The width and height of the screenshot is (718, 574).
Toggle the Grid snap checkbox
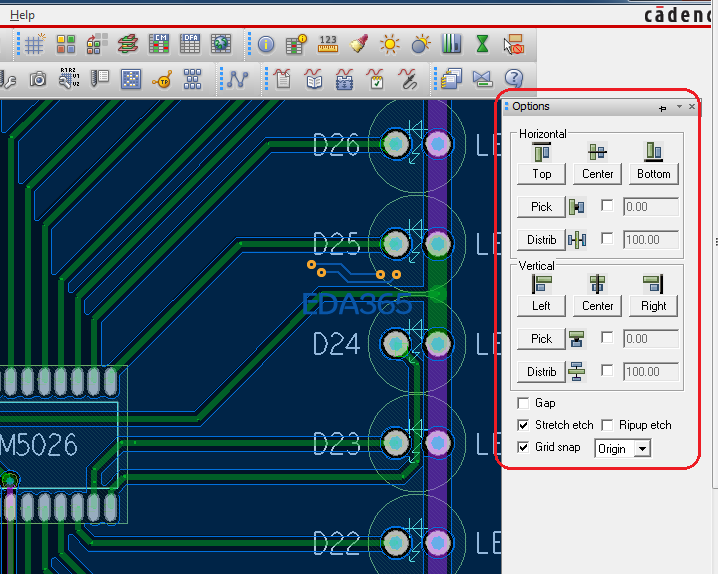coord(523,448)
